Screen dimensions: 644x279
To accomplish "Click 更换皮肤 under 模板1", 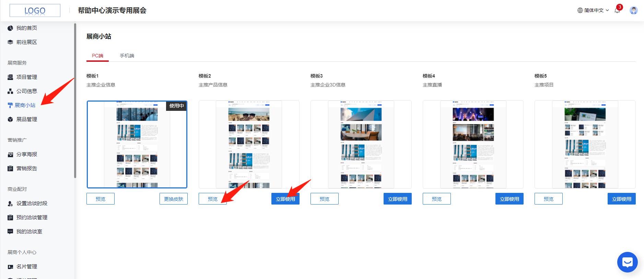I will 173,199.
